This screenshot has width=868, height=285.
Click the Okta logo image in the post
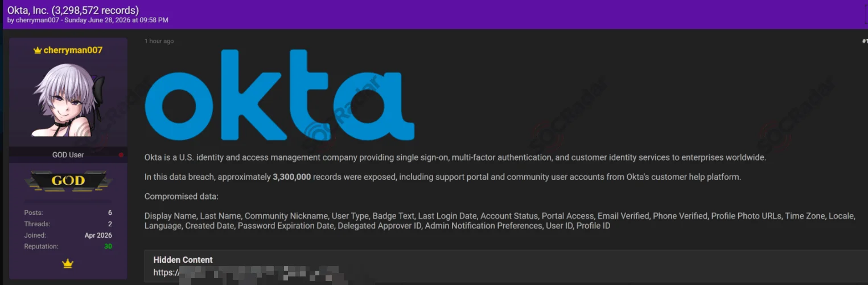279,95
